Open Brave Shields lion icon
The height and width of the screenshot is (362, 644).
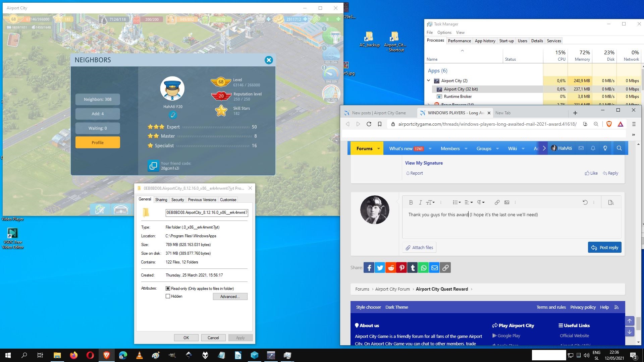pos(609,124)
